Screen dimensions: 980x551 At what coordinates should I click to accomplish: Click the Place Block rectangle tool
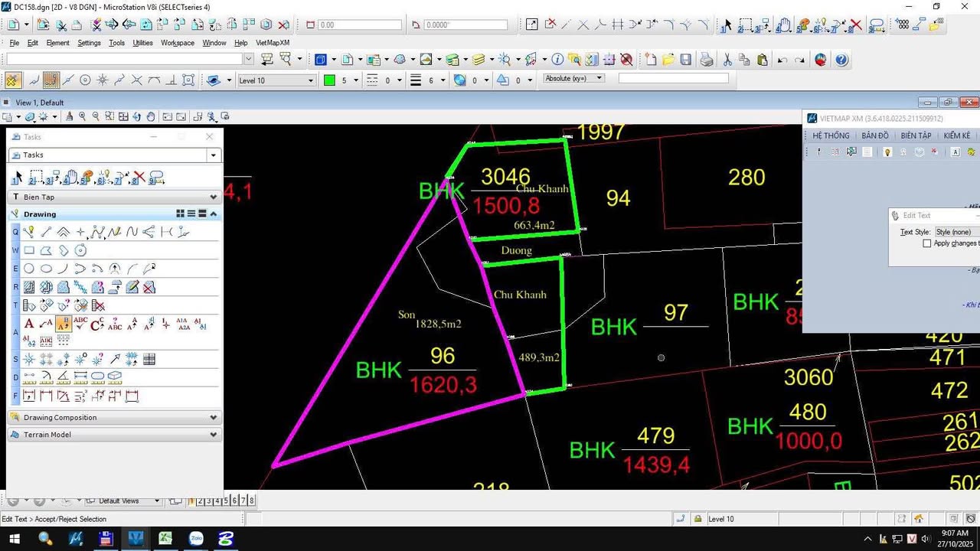point(29,250)
